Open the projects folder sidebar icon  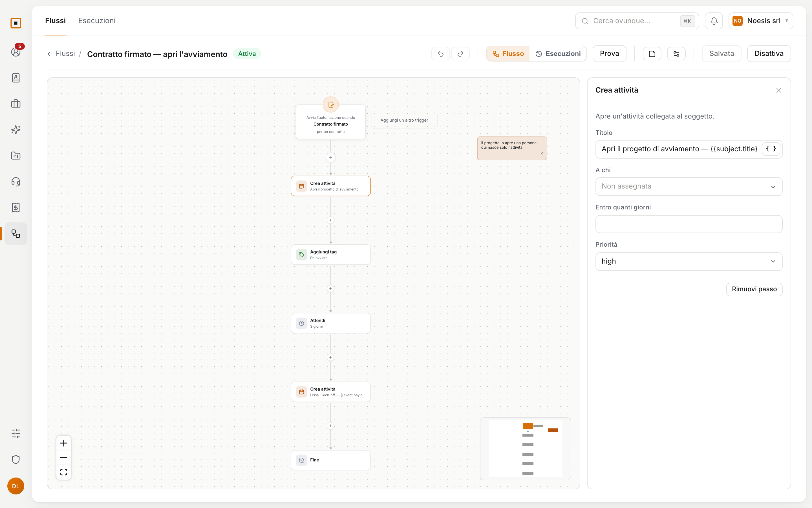(16, 156)
